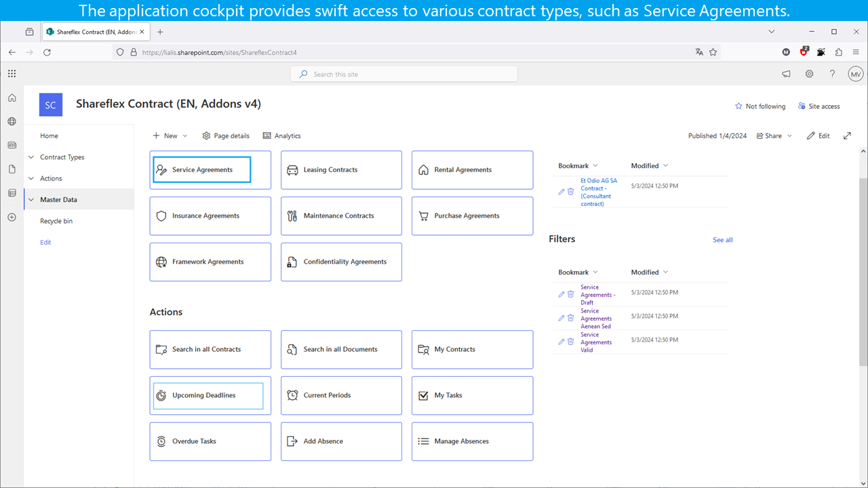Open the Help question mark icon
This screenshot has width=868, height=488.
pos(832,74)
